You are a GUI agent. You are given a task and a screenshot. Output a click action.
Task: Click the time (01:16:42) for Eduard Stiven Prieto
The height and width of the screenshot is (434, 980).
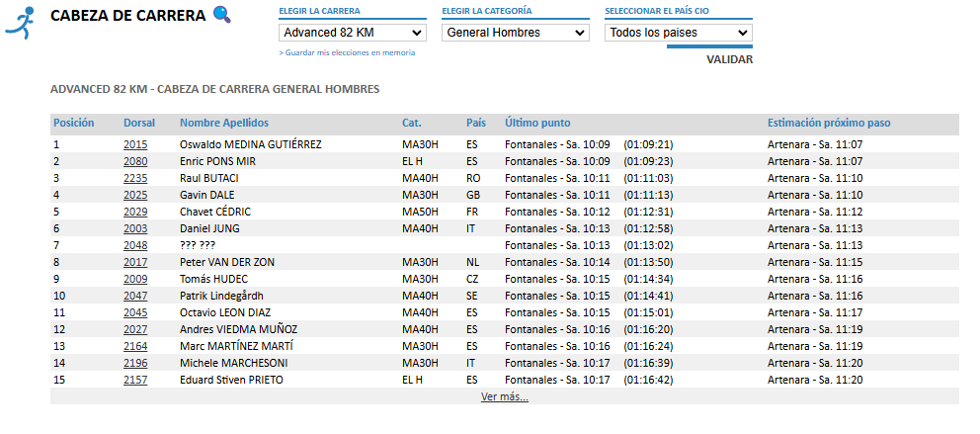coord(648,380)
